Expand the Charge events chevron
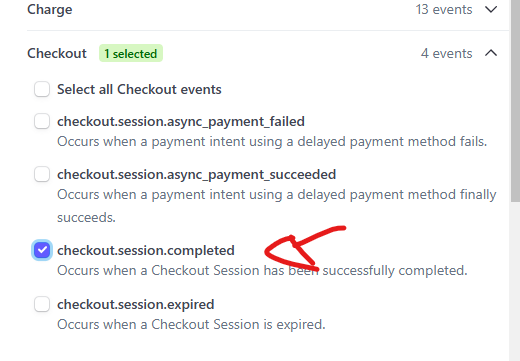The image size is (520, 361). pyautogui.click(x=491, y=9)
